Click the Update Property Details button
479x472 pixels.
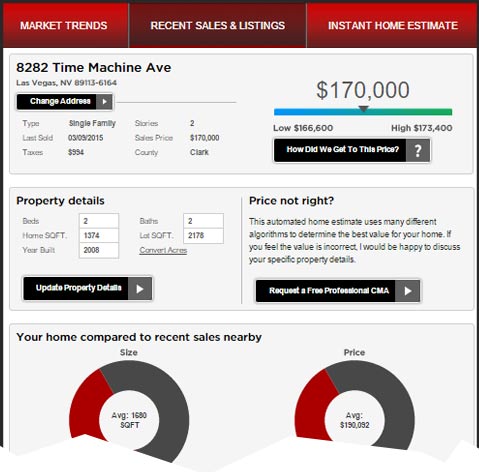click(x=88, y=289)
